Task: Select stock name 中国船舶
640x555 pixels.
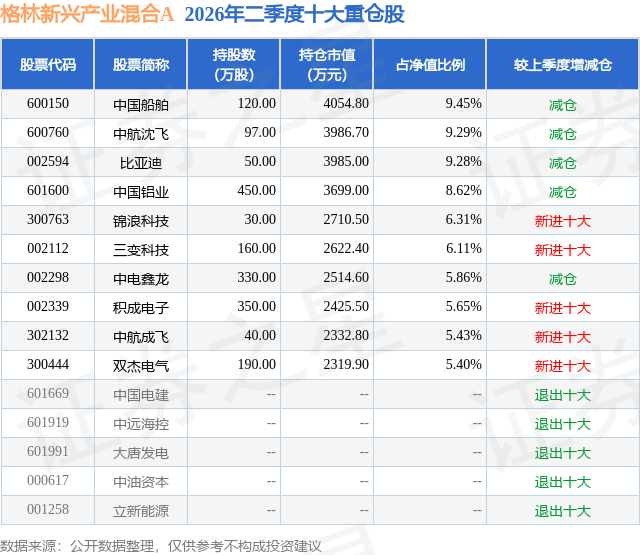Action: pos(141,105)
